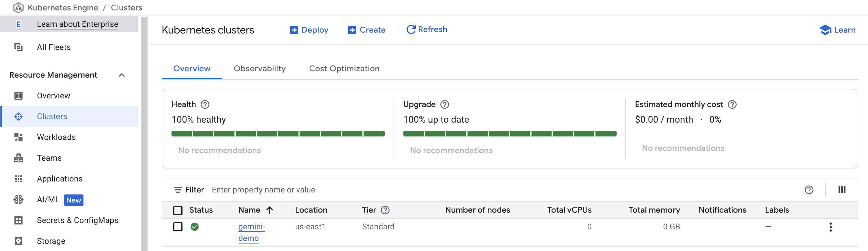Click the Workloads icon in sidebar
This screenshot has height=251, width=868.
click(18, 137)
